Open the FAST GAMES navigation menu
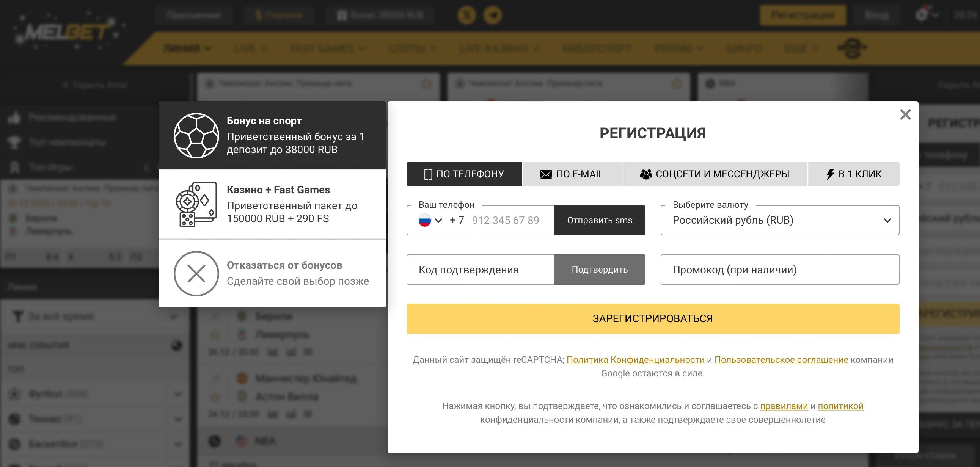The image size is (980, 467). pos(327,49)
